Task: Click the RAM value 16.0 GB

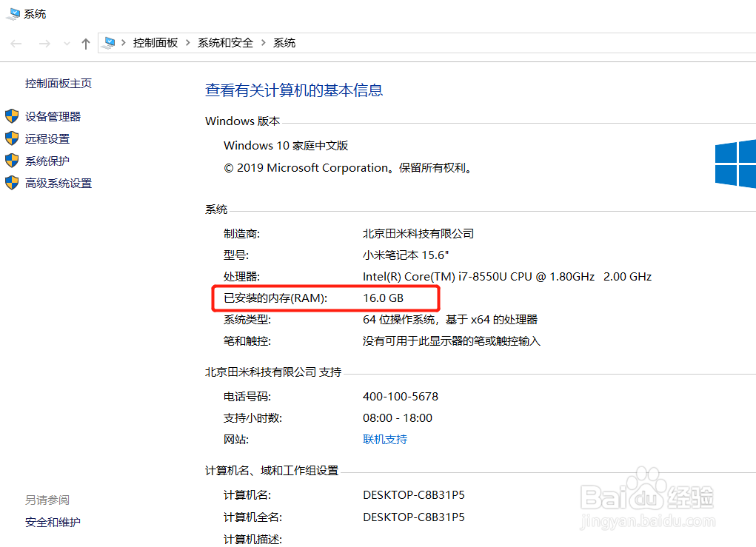Action: (x=383, y=298)
